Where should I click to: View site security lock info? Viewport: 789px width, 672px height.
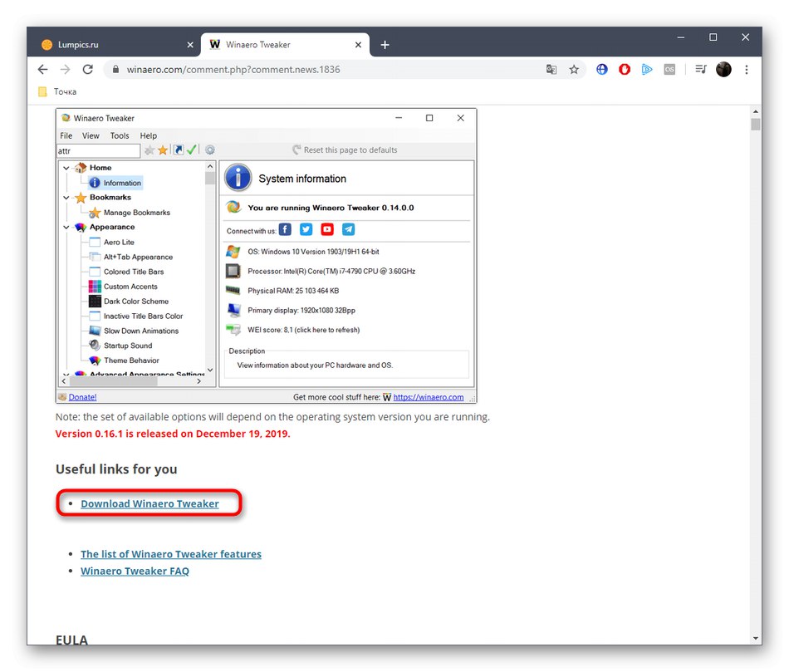click(115, 70)
